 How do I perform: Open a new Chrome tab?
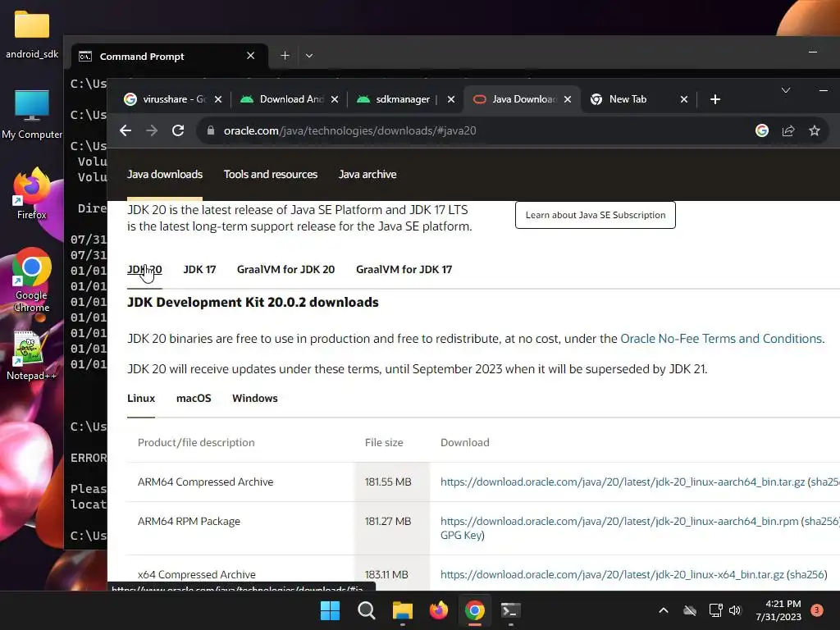click(715, 99)
